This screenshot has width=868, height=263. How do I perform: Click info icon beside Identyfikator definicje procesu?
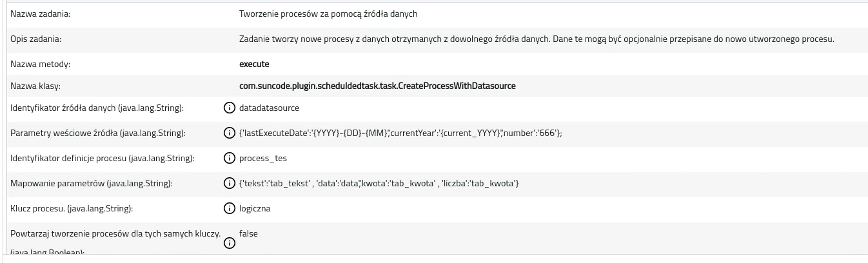(229, 158)
